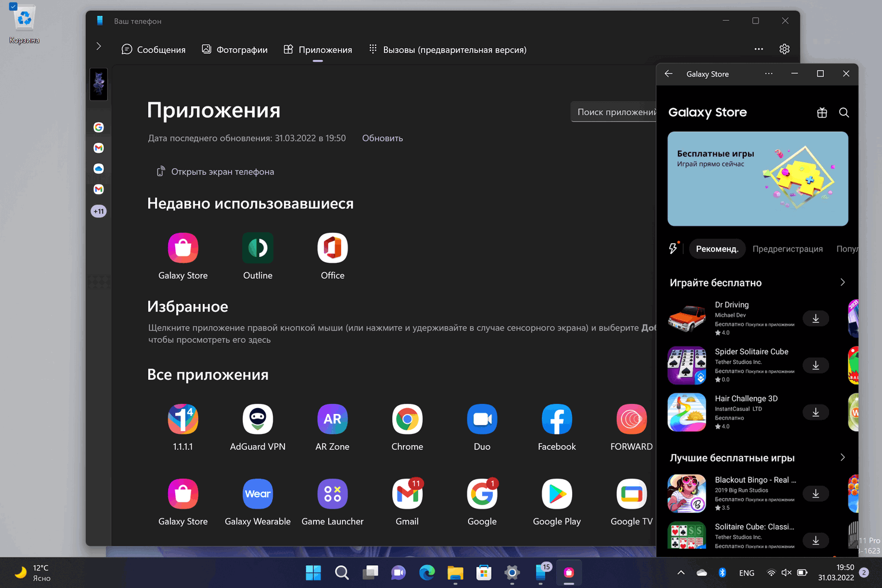Click the phone thumbnail in the left sidebar
The width and height of the screenshot is (882, 588).
(99, 84)
